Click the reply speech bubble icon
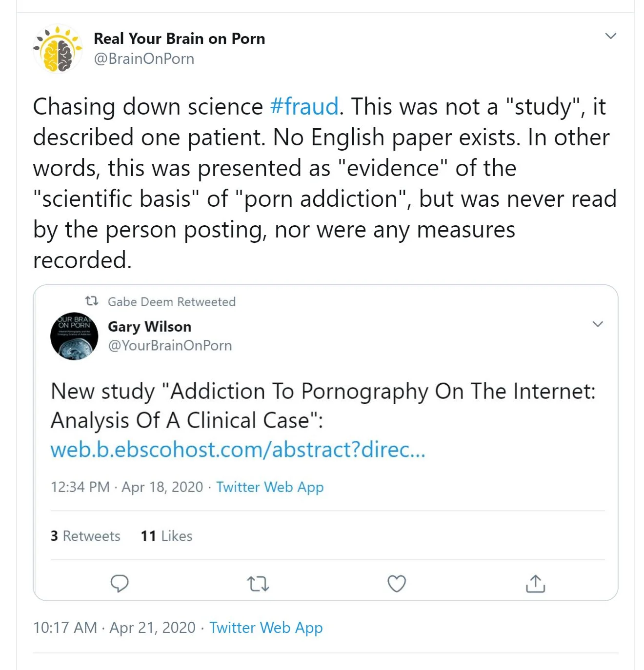644x670 pixels. pyautogui.click(x=120, y=583)
